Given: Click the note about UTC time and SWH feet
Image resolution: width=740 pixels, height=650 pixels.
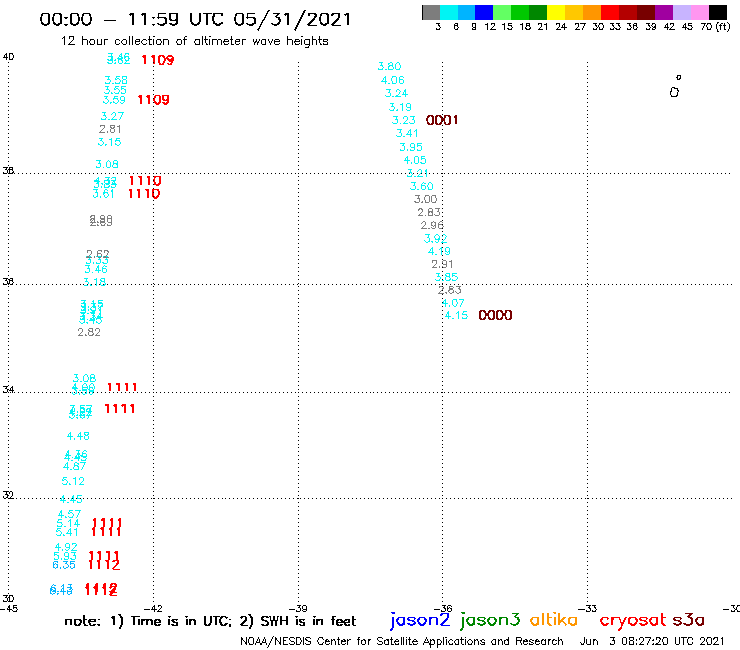Looking at the screenshot, I should point(210,621).
